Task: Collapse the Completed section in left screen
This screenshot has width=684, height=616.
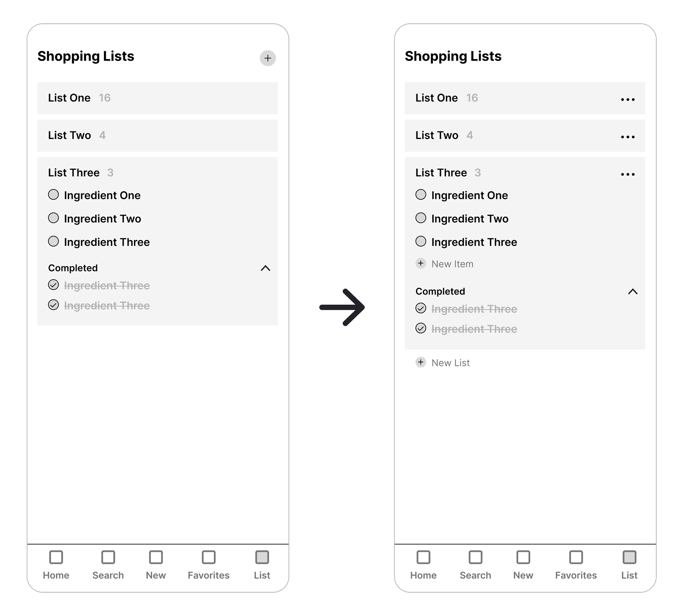Action: (265, 268)
